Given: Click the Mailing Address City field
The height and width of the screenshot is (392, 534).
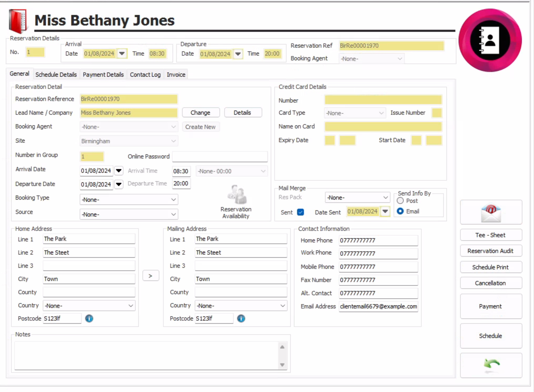Looking at the screenshot, I should click(241, 279).
